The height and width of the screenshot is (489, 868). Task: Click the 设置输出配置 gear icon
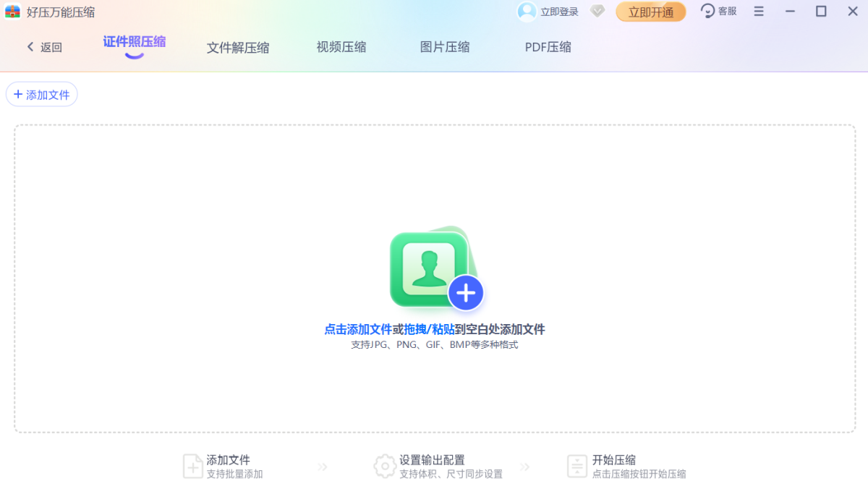click(x=386, y=466)
